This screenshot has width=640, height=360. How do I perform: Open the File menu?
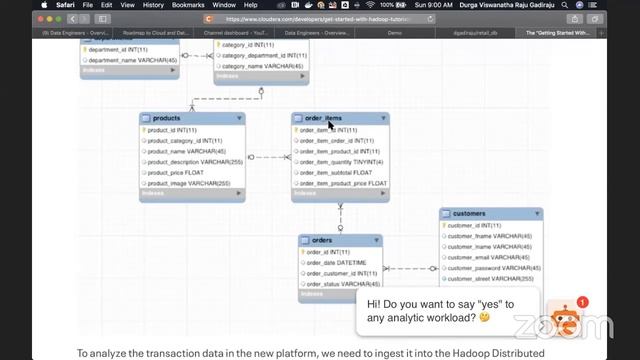click(87, 5)
